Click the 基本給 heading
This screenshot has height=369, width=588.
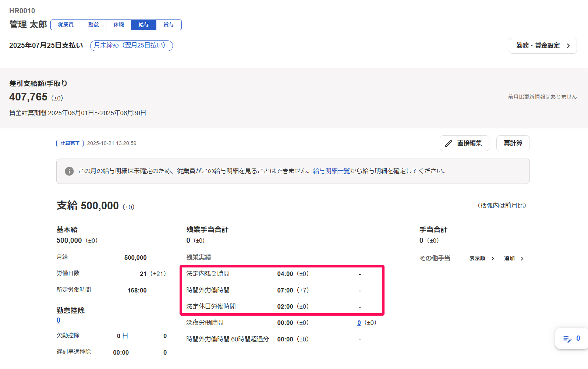[67, 230]
